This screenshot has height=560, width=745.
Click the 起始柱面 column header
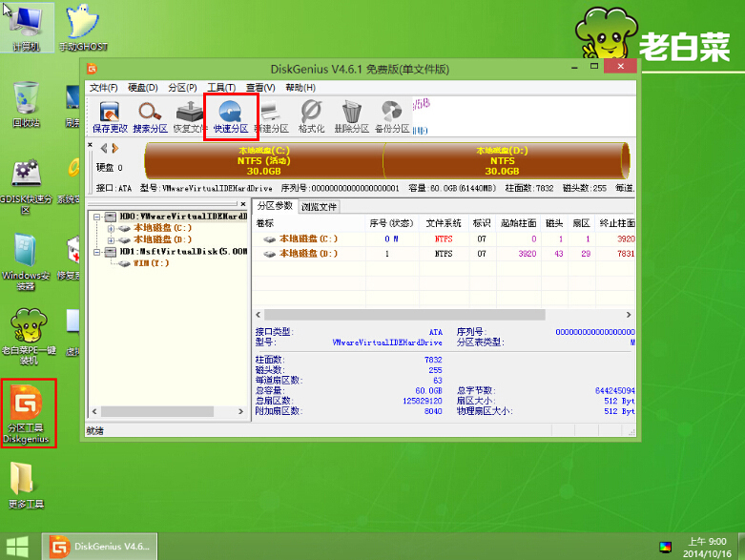(518, 223)
